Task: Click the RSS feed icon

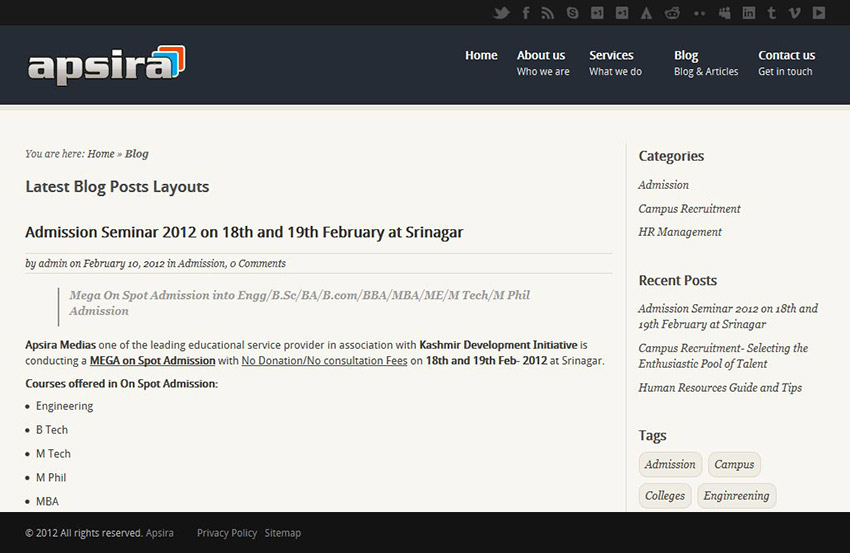Action: coord(548,12)
